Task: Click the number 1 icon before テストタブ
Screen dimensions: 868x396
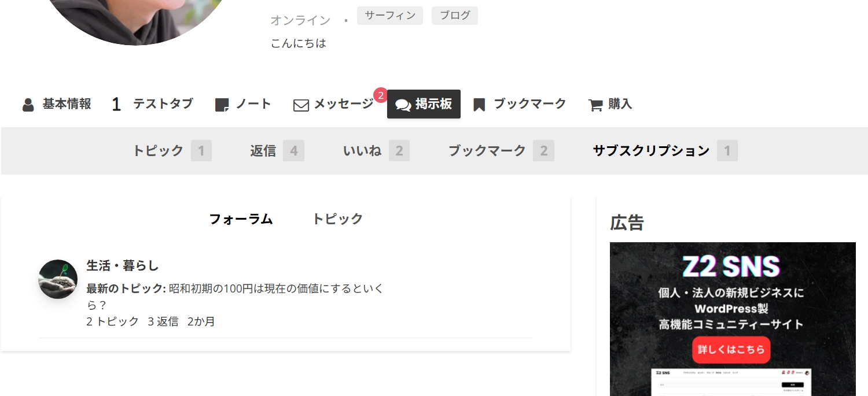Action: 116,105
